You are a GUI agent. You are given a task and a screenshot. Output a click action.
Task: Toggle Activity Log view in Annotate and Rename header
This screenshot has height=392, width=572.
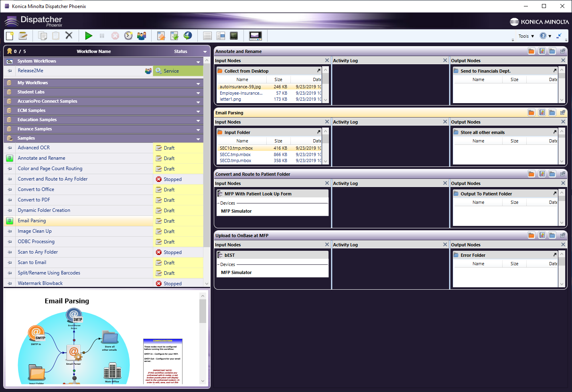542,51
